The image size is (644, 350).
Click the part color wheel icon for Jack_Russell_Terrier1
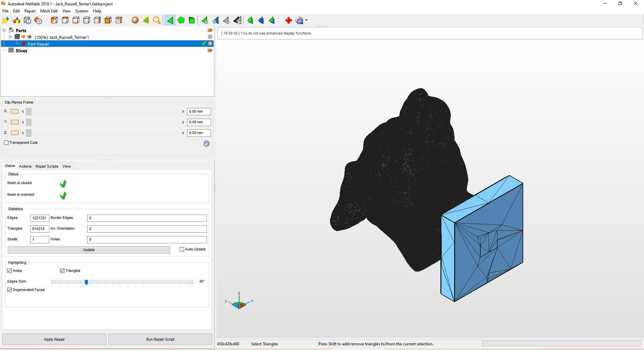pos(30,37)
